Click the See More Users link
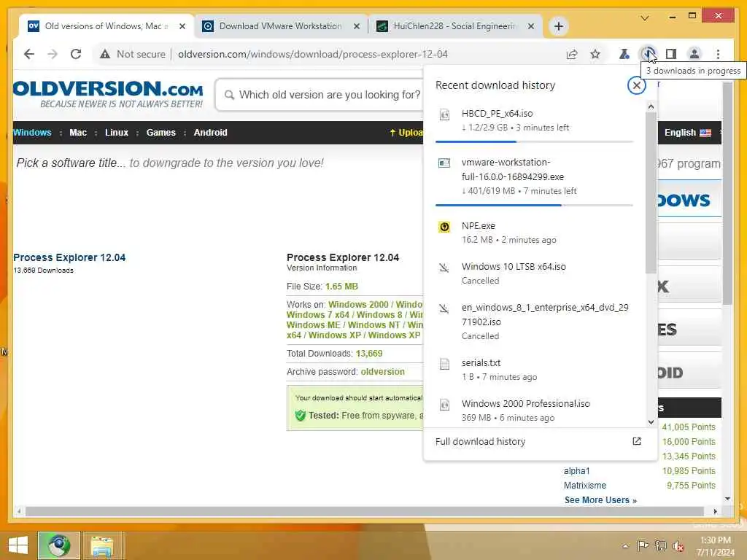 click(600, 500)
